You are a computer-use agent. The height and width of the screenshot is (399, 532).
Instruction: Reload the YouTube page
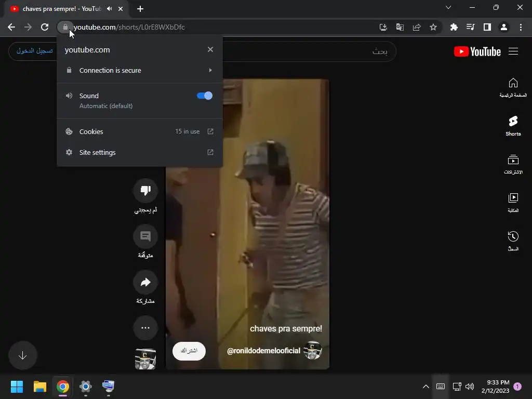tap(45, 27)
